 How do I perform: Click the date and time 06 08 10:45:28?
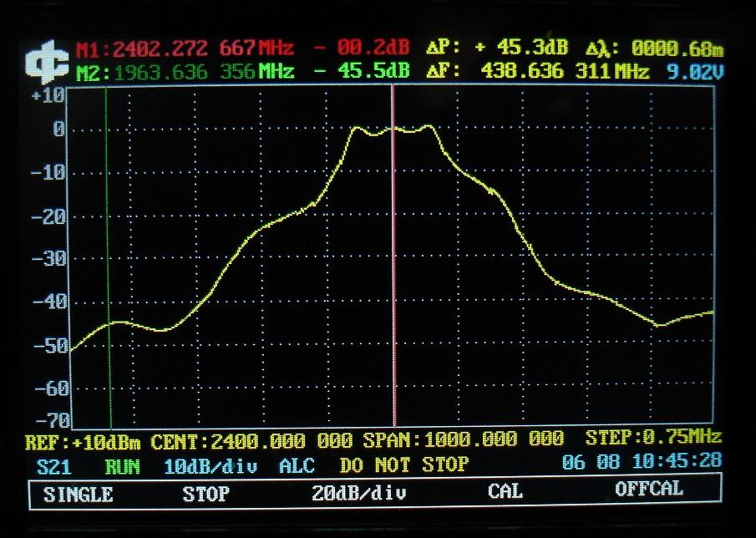(x=642, y=461)
